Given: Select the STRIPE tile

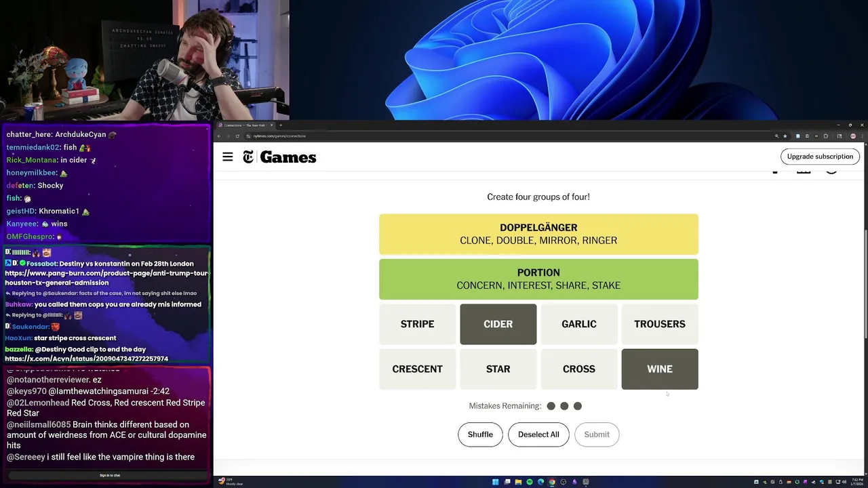Looking at the screenshot, I should (x=417, y=324).
